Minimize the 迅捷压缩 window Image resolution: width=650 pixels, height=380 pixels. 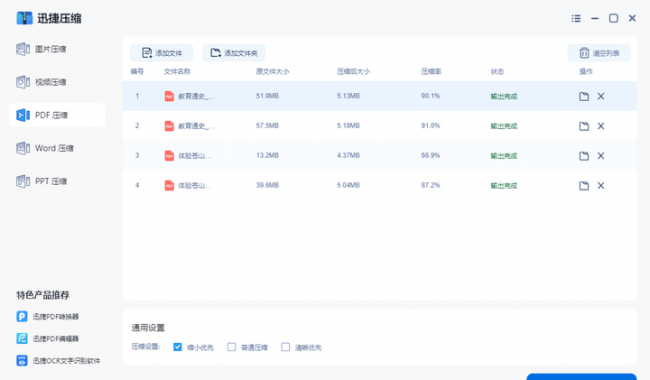595,18
